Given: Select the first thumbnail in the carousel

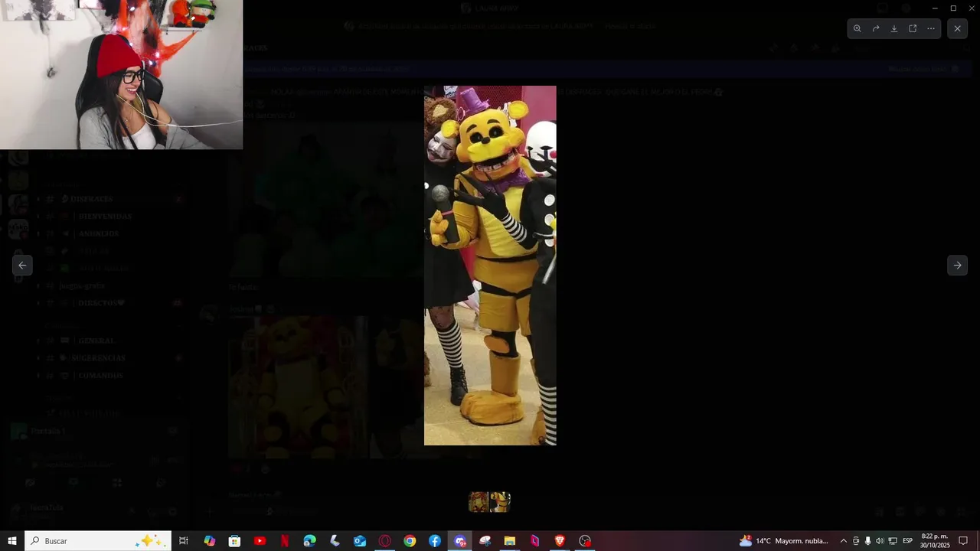Looking at the screenshot, I should pos(479,502).
